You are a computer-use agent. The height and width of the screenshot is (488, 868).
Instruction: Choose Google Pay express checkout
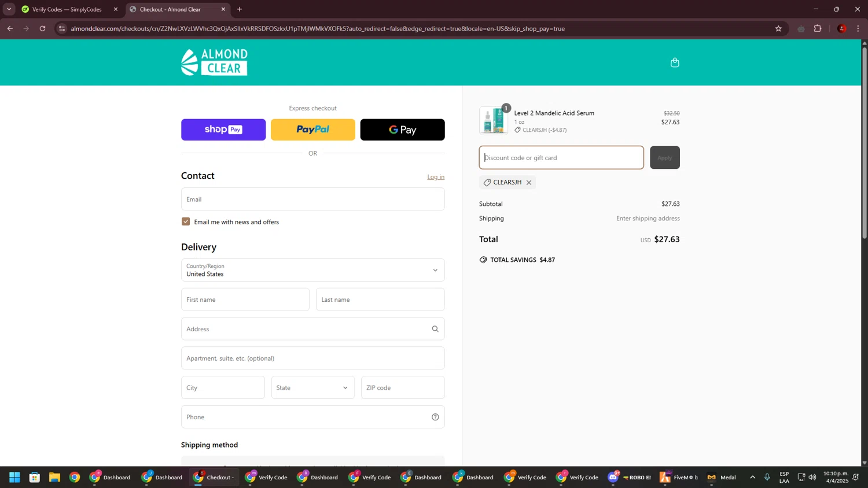403,130
